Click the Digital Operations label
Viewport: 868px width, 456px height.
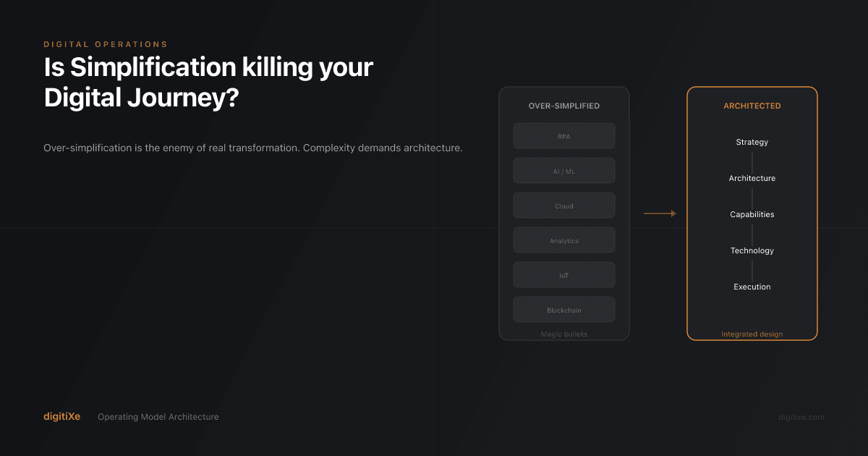point(106,44)
